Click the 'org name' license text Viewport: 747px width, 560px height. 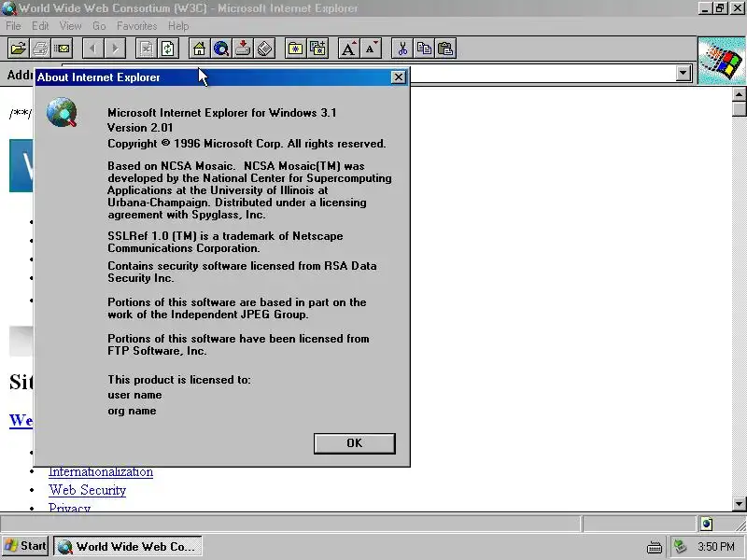[132, 411]
